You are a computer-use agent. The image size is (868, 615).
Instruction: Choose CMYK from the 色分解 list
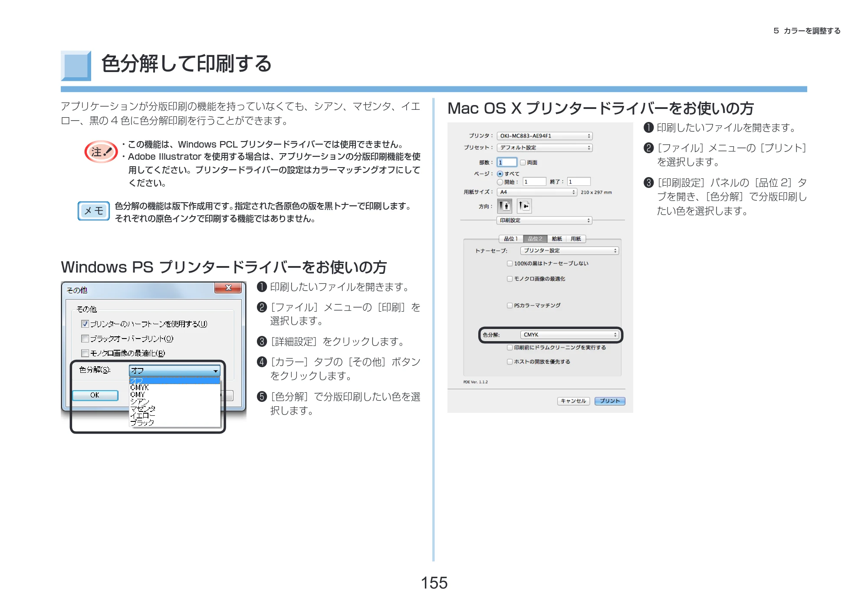coord(174,388)
